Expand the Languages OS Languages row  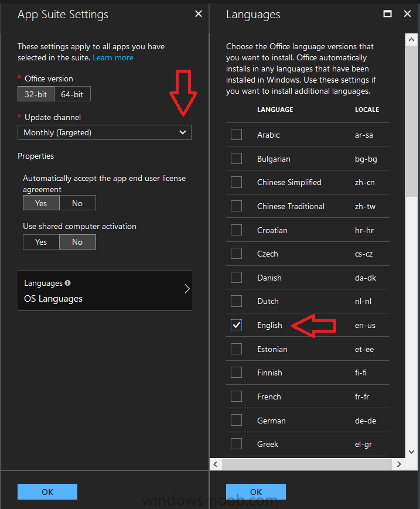pyautogui.click(x=105, y=291)
